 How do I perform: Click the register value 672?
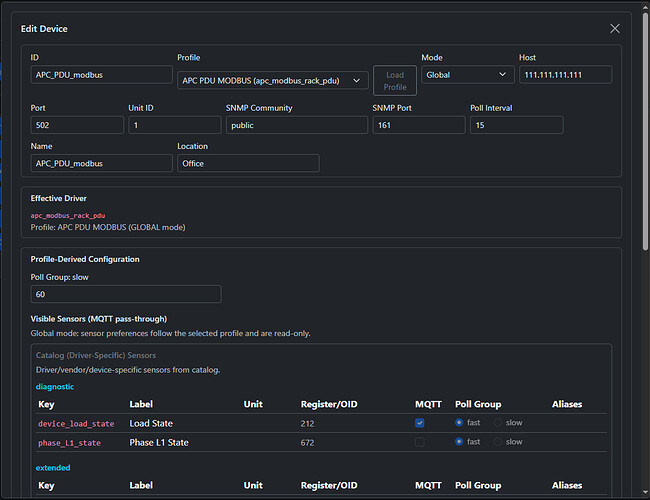click(307, 443)
